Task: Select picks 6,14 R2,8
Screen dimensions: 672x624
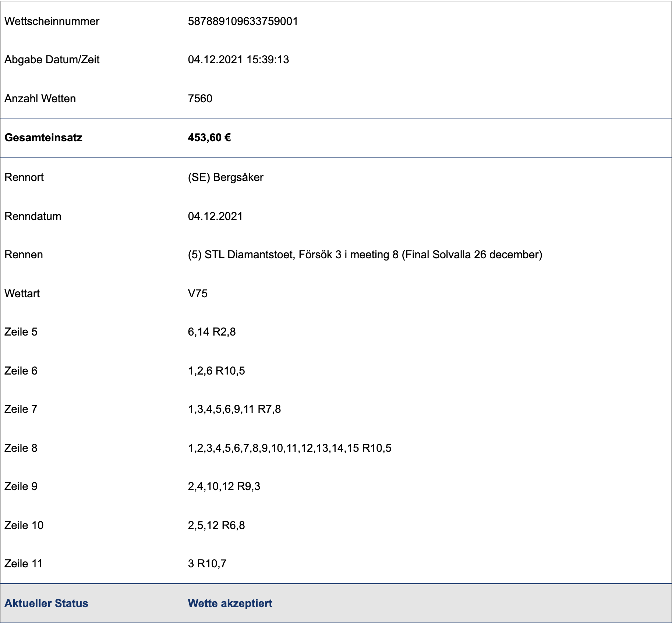Action: click(212, 332)
